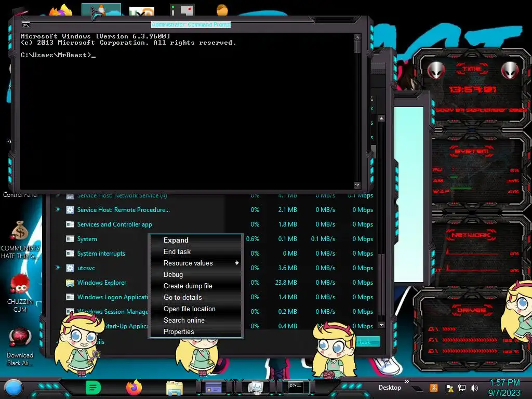The width and height of the screenshot is (532, 399).
Task: Select Debug in the context menu
Action: pyautogui.click(x=173, y=274)
